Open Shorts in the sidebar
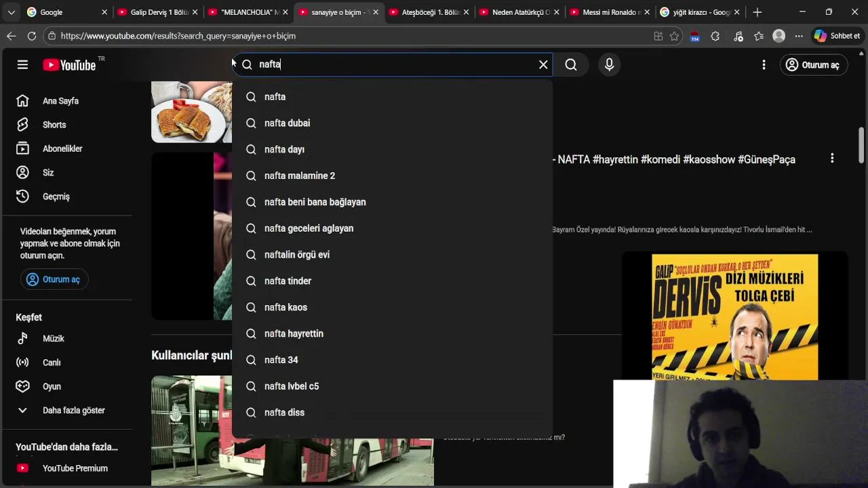 (66, 125)
